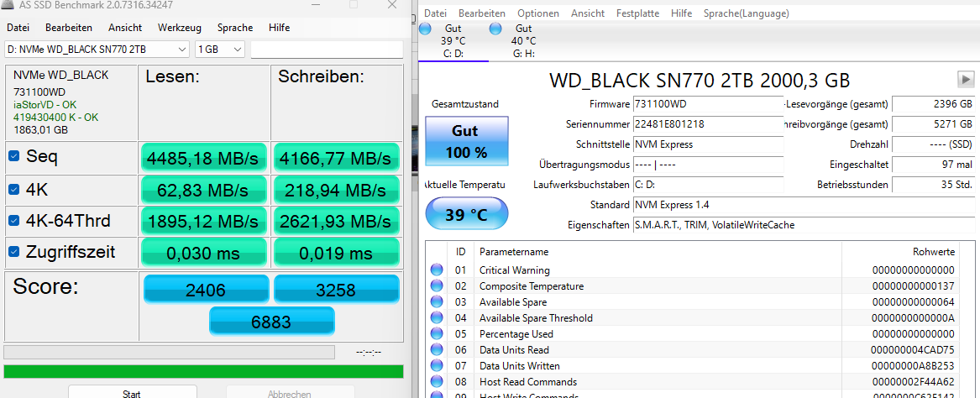Click the 39 °C temperature indicator
This screenshot has width=980, height=398.
click(x=467, y=215)
